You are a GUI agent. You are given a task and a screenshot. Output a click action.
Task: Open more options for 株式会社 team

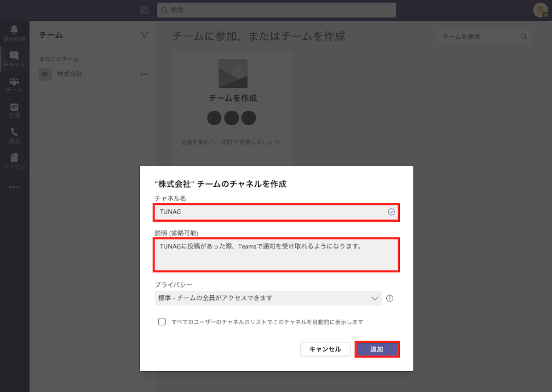pos(144,74)
